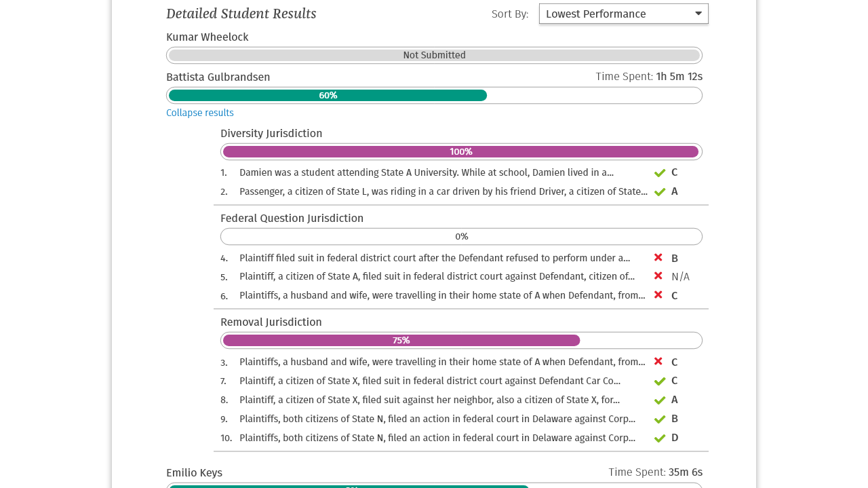Open question 2 about Passenger from State L
Image resolution: width=868 pixels, height=488 pixels.
(443, 191)
